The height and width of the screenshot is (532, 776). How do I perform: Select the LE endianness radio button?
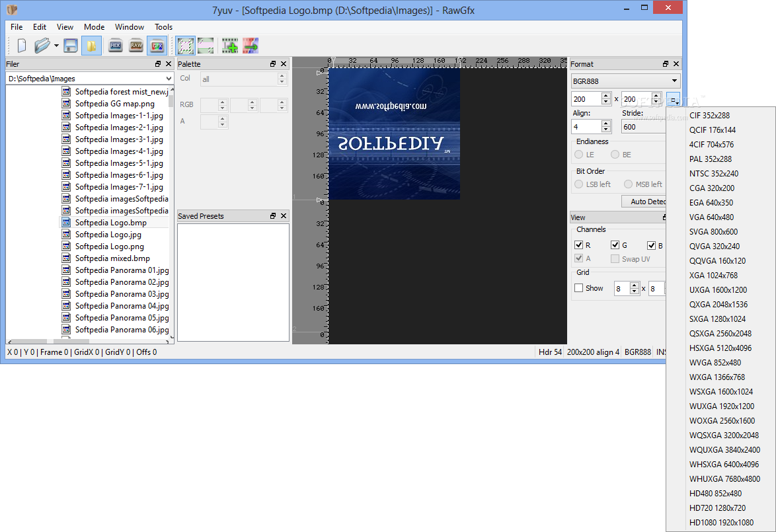pyautogui.click(x=578, y=155)
